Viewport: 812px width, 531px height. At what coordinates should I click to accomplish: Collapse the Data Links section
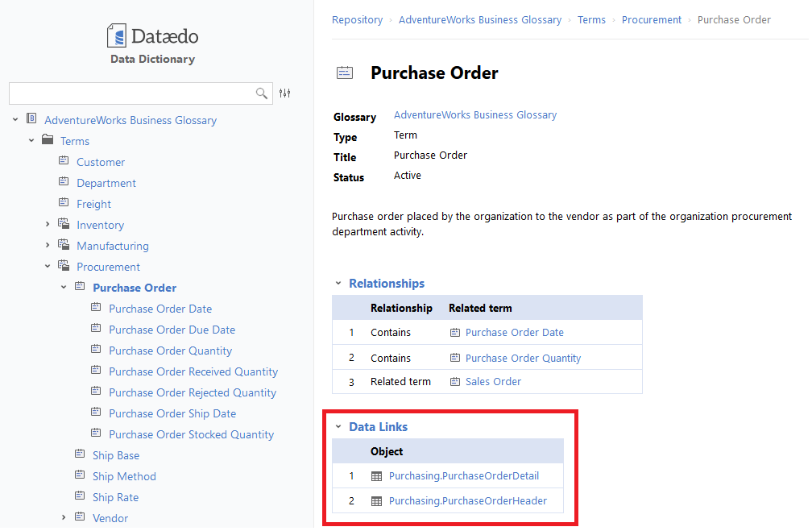point(338,427)
